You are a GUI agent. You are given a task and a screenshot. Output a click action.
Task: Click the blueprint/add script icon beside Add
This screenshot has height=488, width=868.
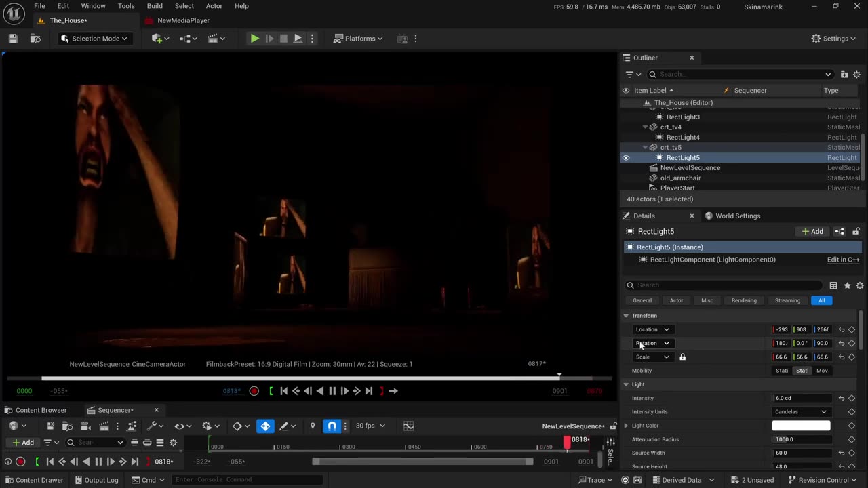click(x=840, y=231)
